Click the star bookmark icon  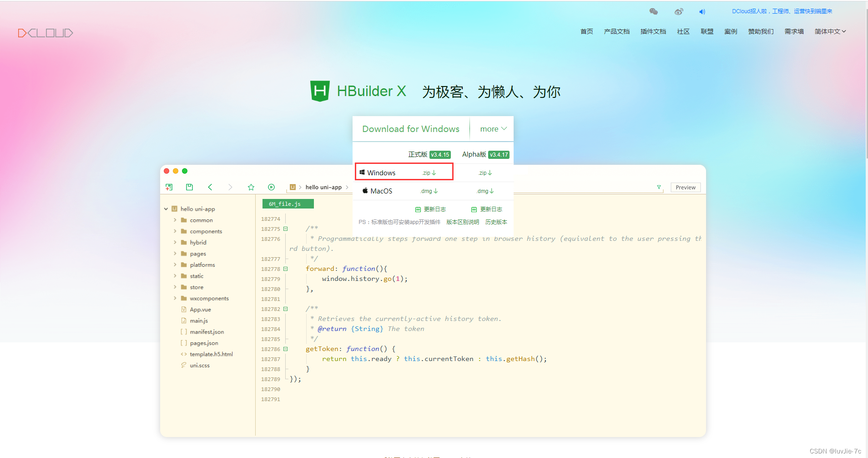pos(251,187)
